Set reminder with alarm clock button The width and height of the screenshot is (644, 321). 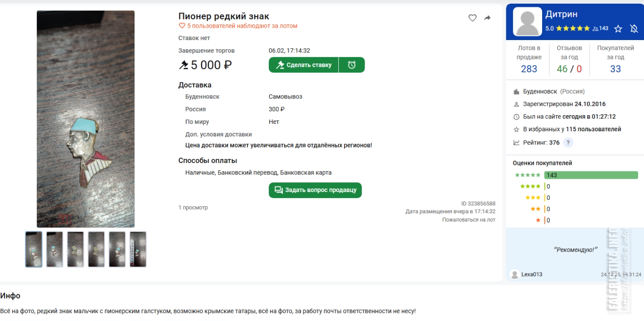pyautogui.click(x=352, y=65)
